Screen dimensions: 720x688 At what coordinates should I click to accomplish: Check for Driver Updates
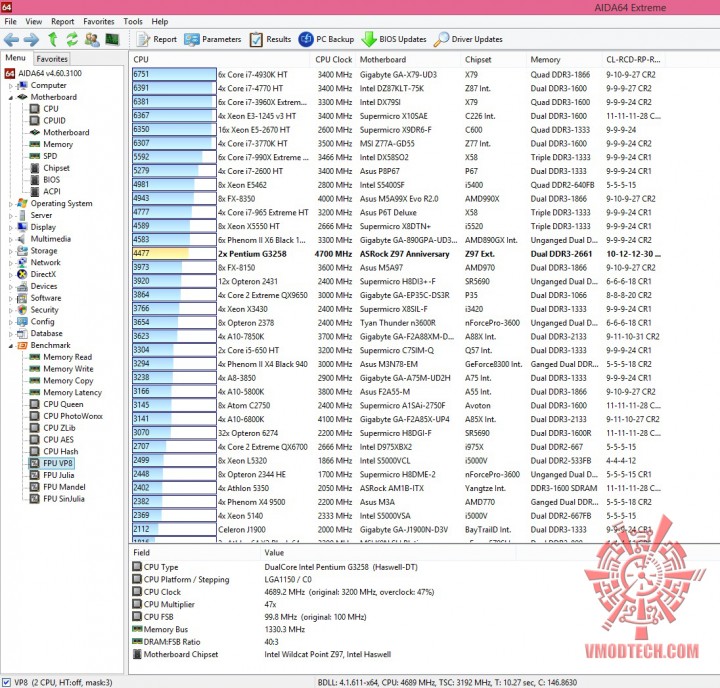pos(468,39)
